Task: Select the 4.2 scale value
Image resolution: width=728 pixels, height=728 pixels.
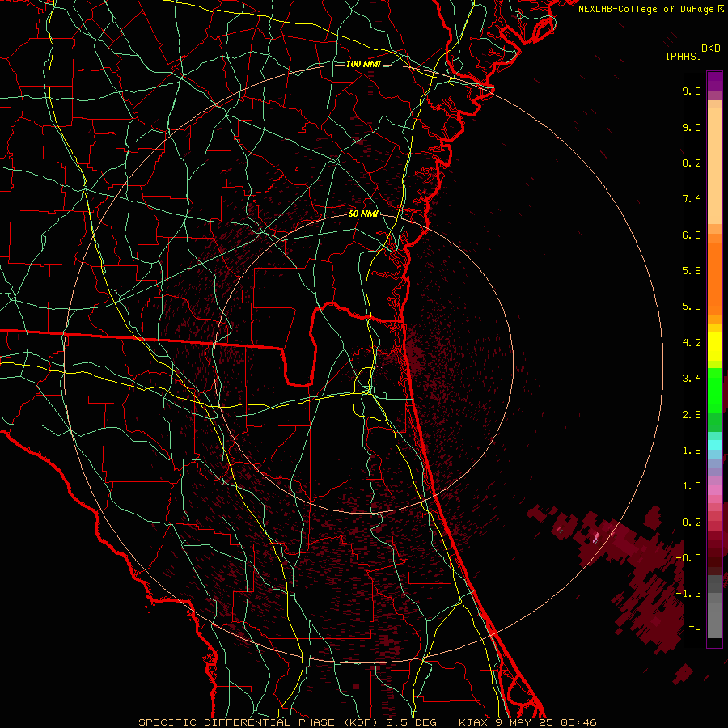Action: (x=692, y=343)
